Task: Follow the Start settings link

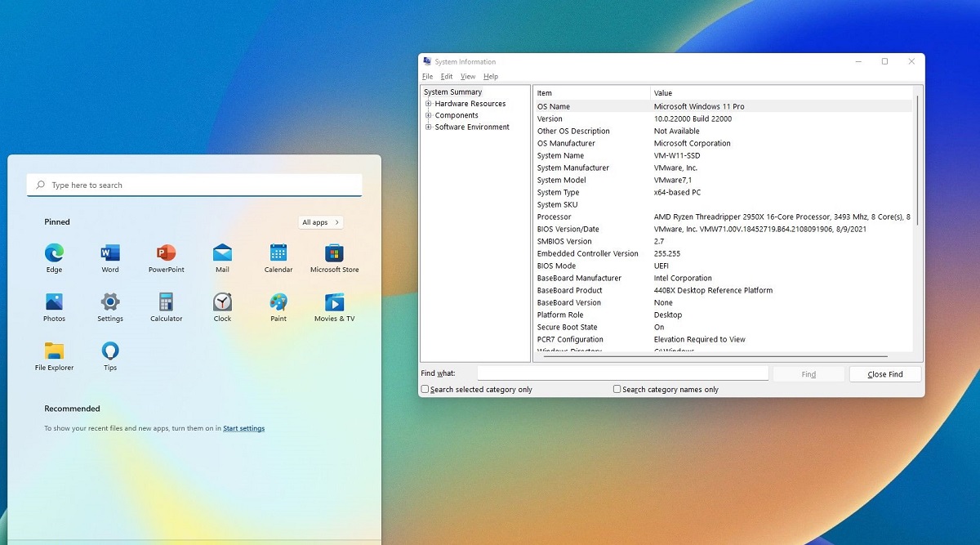Action: (243, 428)
